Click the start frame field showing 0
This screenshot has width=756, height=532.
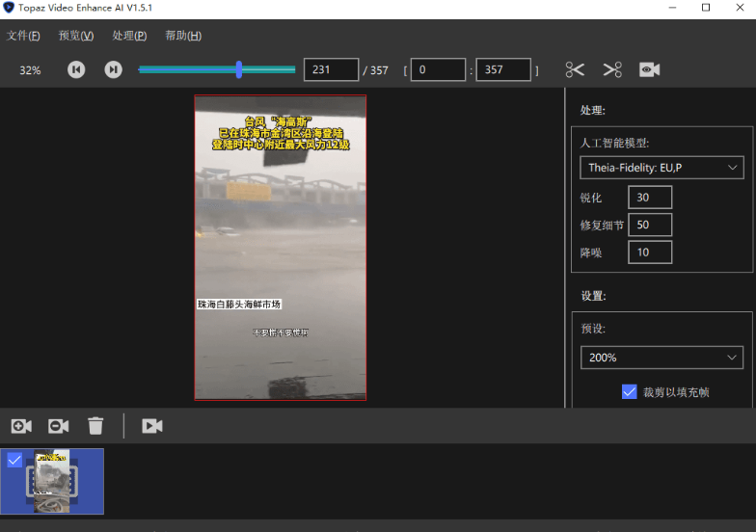438,69
